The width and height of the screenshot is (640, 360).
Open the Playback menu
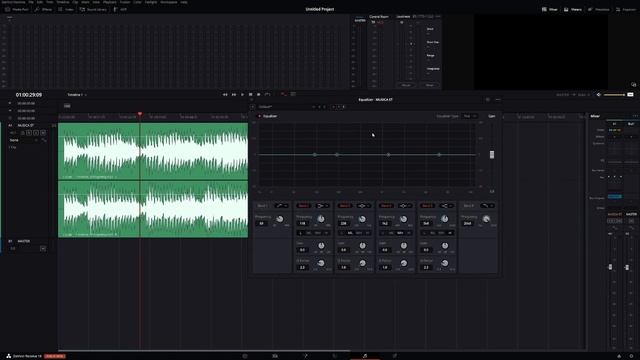(x=109, y=2)
